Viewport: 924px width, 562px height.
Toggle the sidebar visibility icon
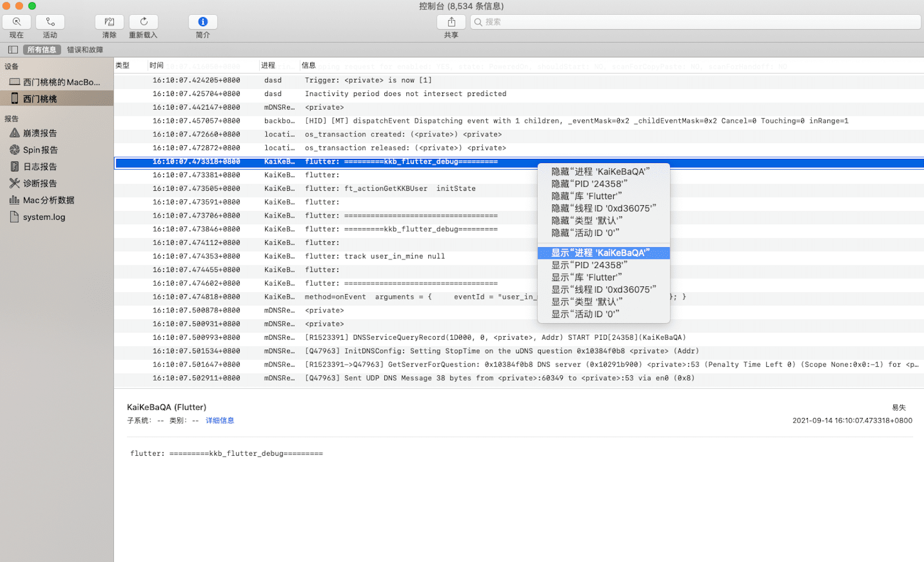(x=13, y=50)
